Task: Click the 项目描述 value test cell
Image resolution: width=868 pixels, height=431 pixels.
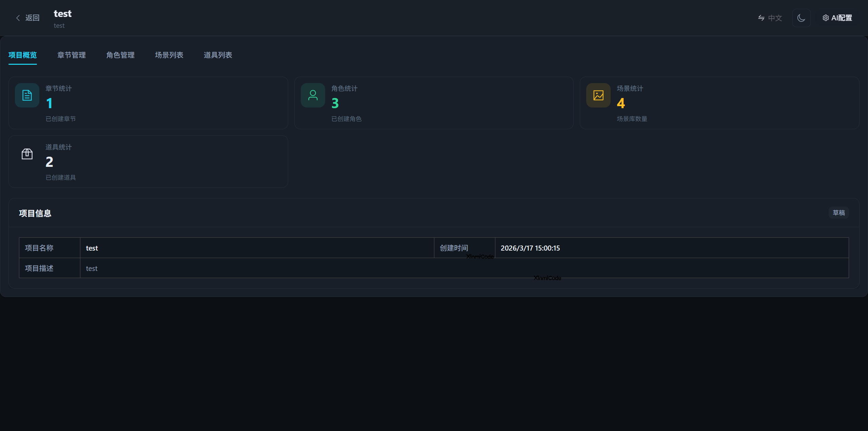Action: pyautogui.click(x=92, y=268)
